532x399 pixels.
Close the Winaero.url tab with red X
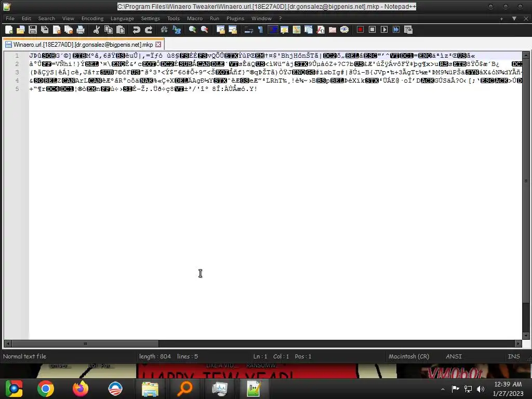pyautogui.click(x=158, y=45)
